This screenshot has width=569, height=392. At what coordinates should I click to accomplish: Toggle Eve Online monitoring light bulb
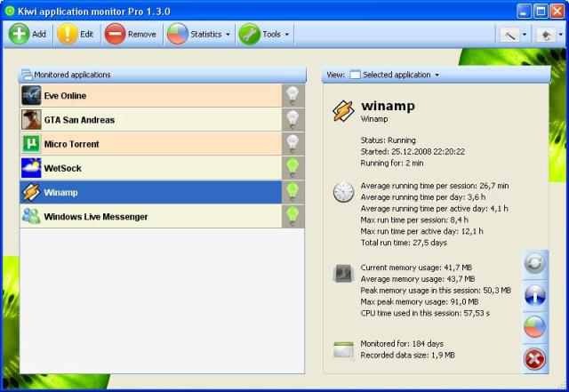(293, 96)
